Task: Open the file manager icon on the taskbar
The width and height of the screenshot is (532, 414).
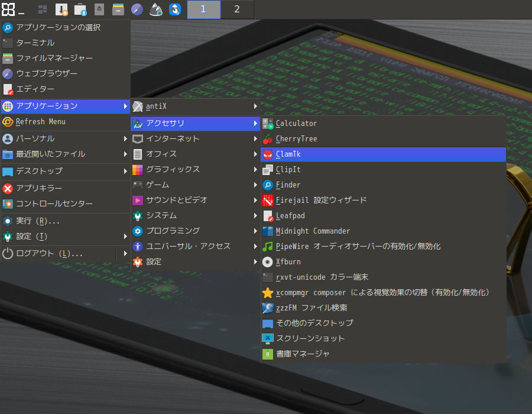Action: (x=118, y=9)
